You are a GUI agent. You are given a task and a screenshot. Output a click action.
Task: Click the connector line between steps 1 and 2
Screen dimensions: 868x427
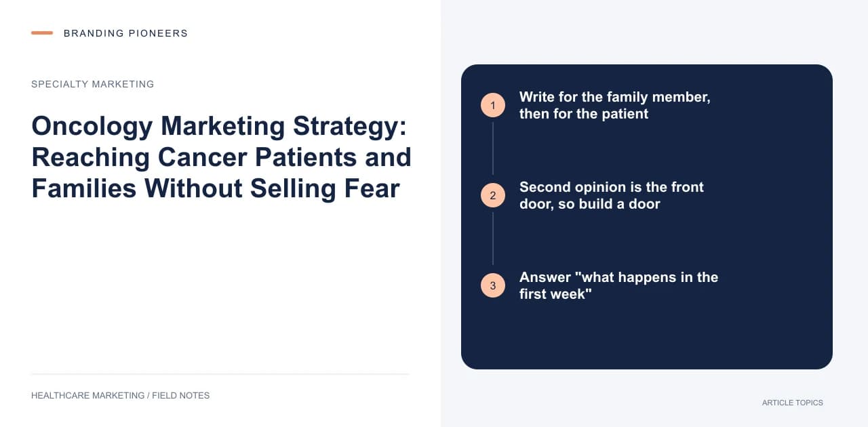(493, 147)
